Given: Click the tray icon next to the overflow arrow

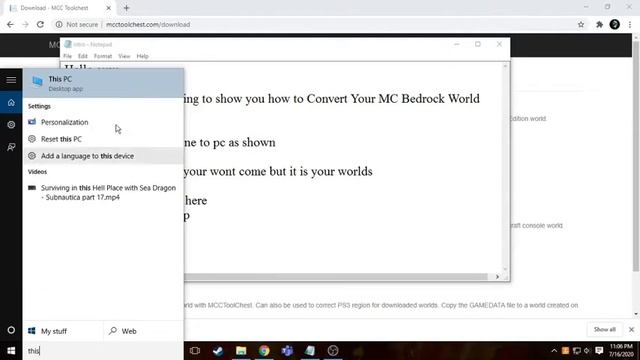Looking at the screenshot, I should click(x=565, y=351).
